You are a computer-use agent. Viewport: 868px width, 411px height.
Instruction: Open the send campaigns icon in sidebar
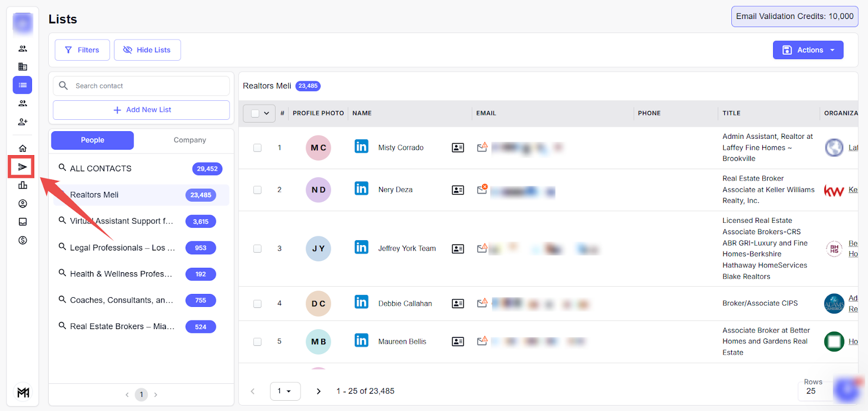pyautogui.click(x=22, y=167)
